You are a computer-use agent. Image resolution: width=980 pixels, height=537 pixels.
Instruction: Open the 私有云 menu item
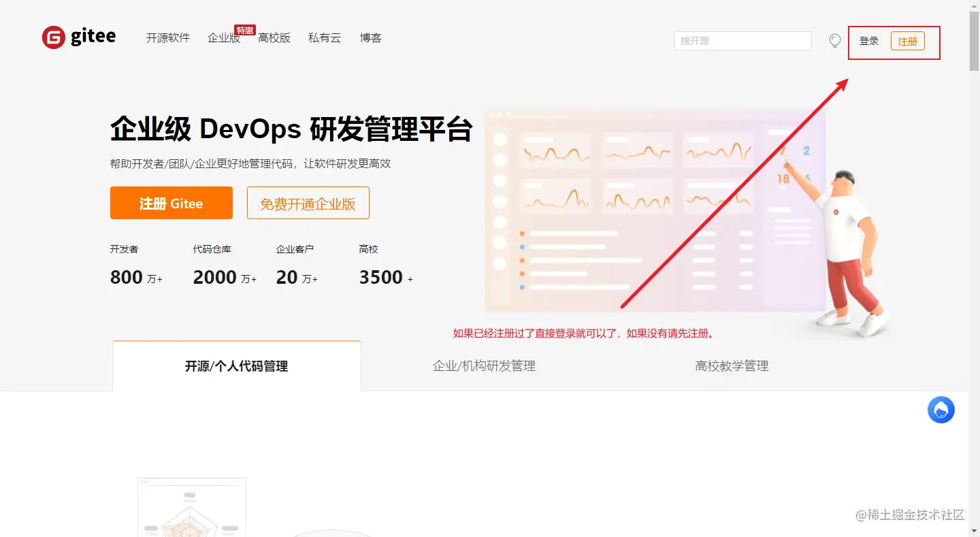[325, 38]
